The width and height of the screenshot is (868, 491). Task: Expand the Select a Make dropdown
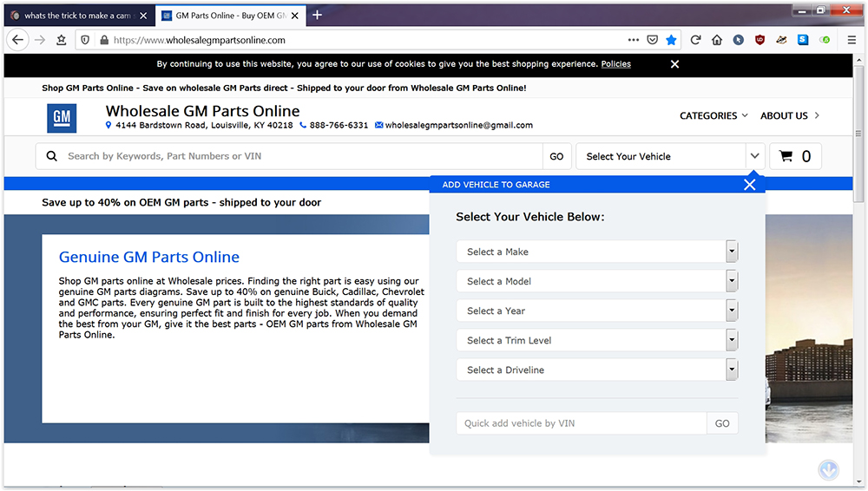click(x=597, y=252)
